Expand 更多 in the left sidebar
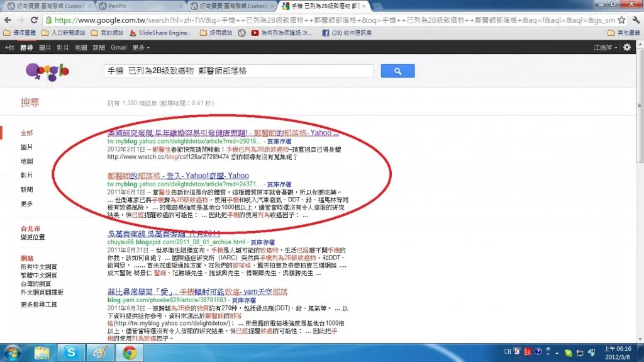This screenshot has height=362, width=644. pos(26,203)
